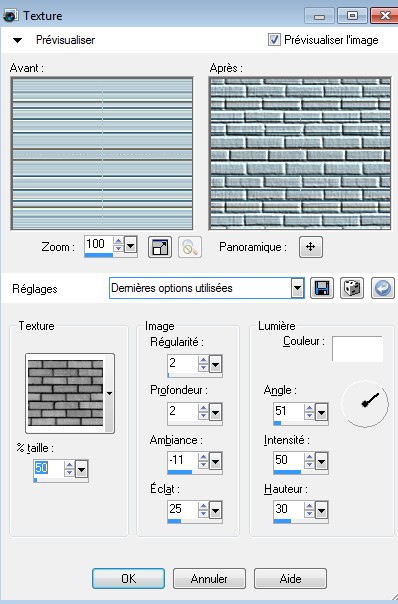Save preset with the floppy disk icon
The height and width of the screenshot is (604, 398).
(x=322, y=288)
